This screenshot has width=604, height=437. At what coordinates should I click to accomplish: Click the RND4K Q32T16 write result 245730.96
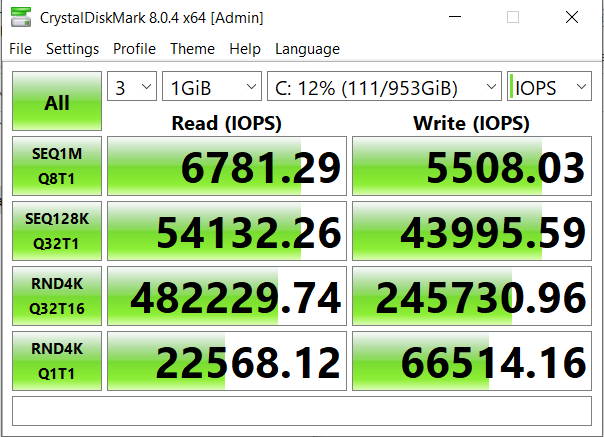click(472, 297)
